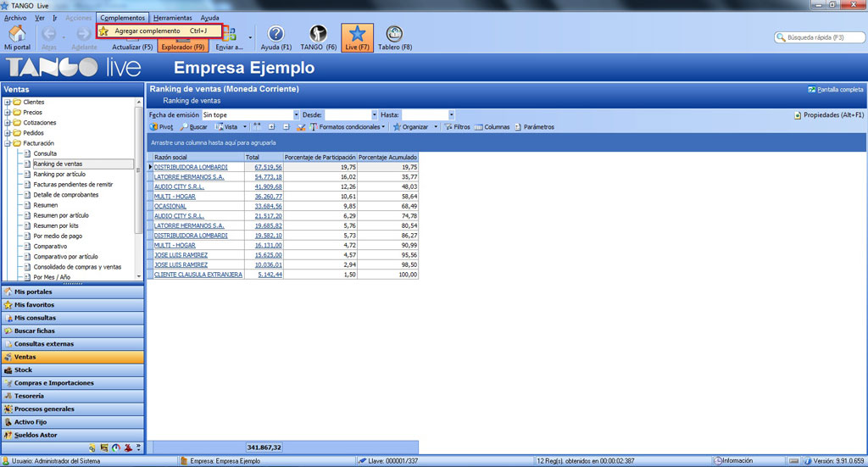Open Fecha de emisión combo box
The image size is (868, 467).
coord(251,114)
